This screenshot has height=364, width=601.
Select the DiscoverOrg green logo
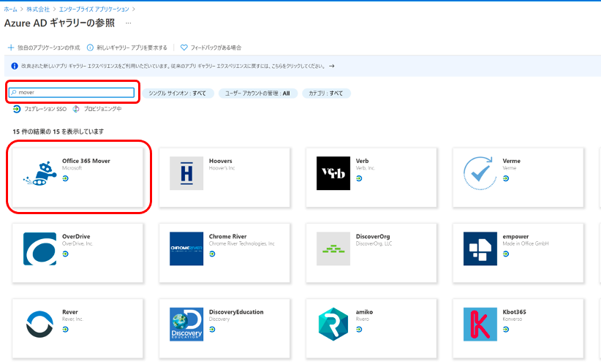point(333,249)
